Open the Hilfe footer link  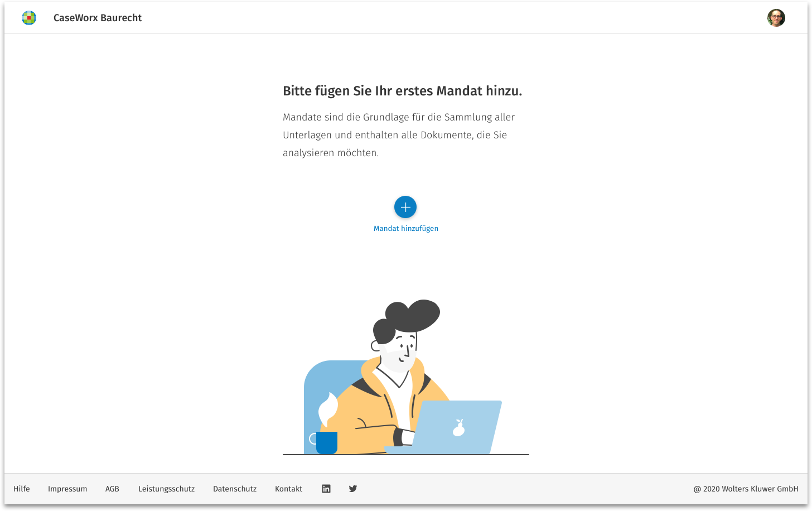22,489
